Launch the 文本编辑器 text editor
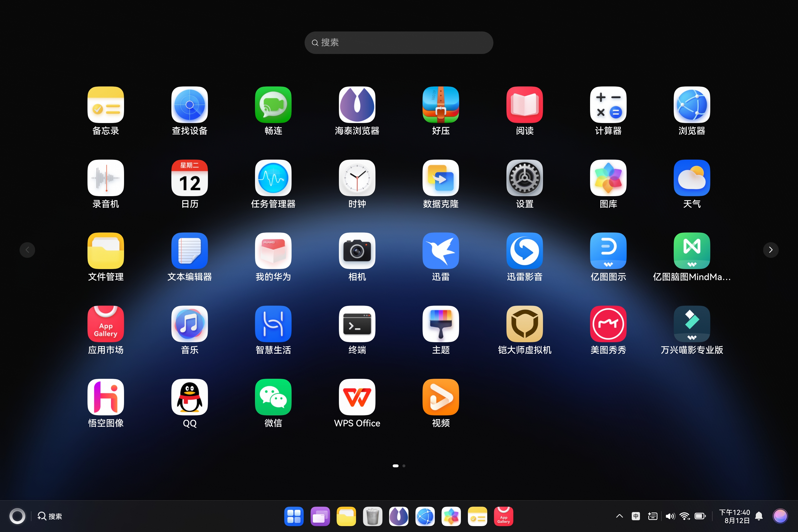This screenshot has width=798, height=532. click(x=189, y=251)
